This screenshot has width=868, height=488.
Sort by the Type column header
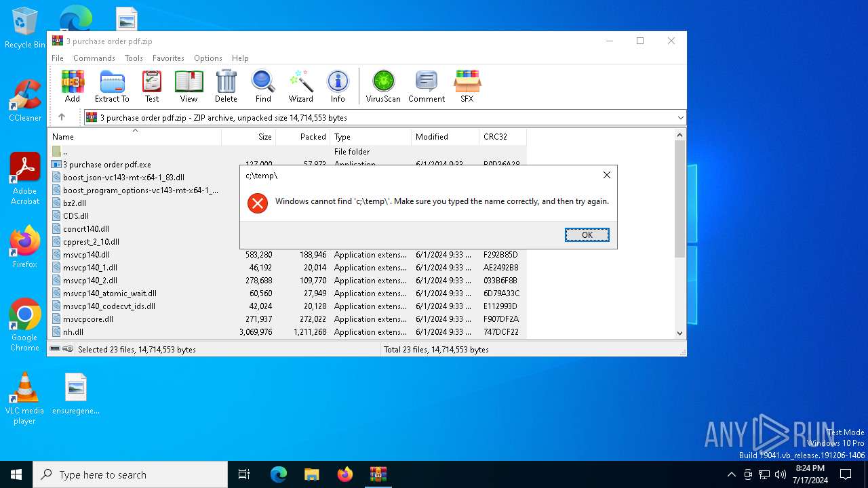pos(371,137)
